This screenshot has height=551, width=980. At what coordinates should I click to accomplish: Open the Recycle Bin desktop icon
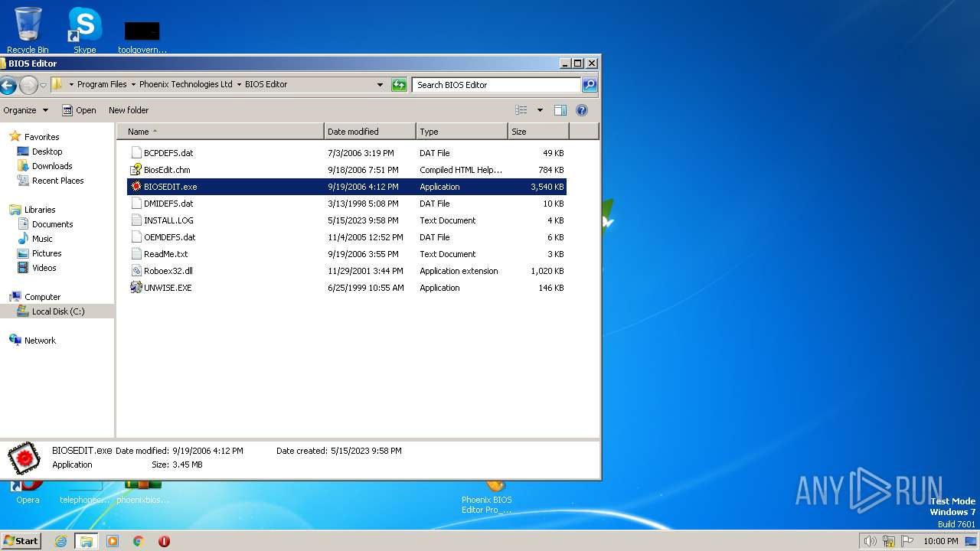pos(28,30)
